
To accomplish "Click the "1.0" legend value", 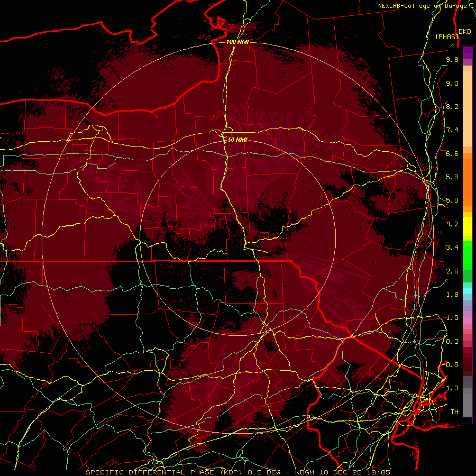I will coord(452,318).
